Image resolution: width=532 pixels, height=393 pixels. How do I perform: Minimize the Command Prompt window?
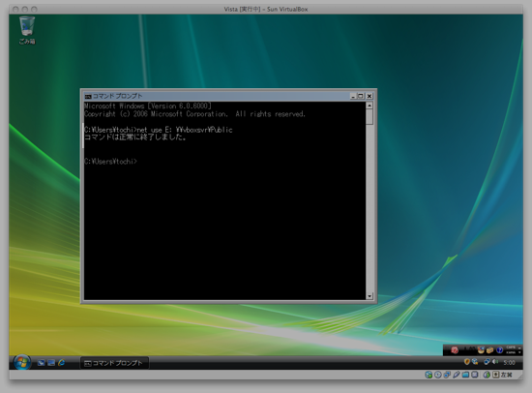(x=353, y=96)
